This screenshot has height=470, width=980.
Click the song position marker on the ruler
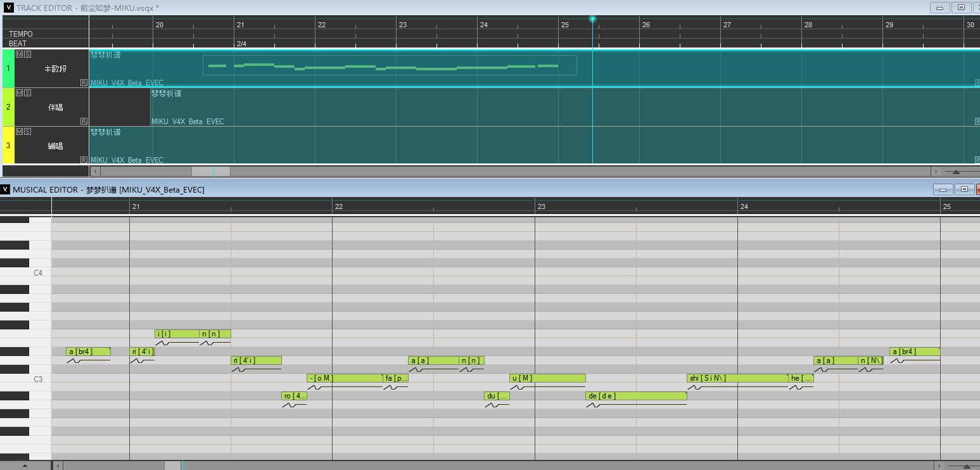592,19
